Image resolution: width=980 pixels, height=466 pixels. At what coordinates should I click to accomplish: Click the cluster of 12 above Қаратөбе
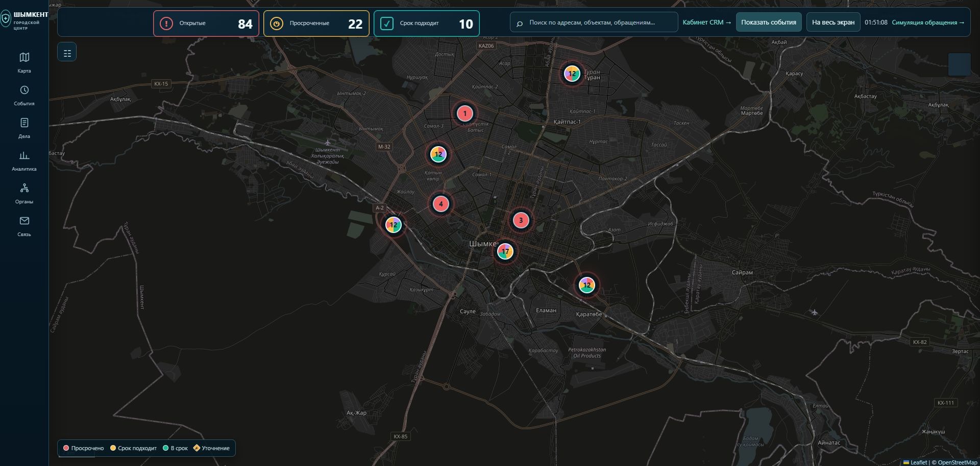point(586,285)
